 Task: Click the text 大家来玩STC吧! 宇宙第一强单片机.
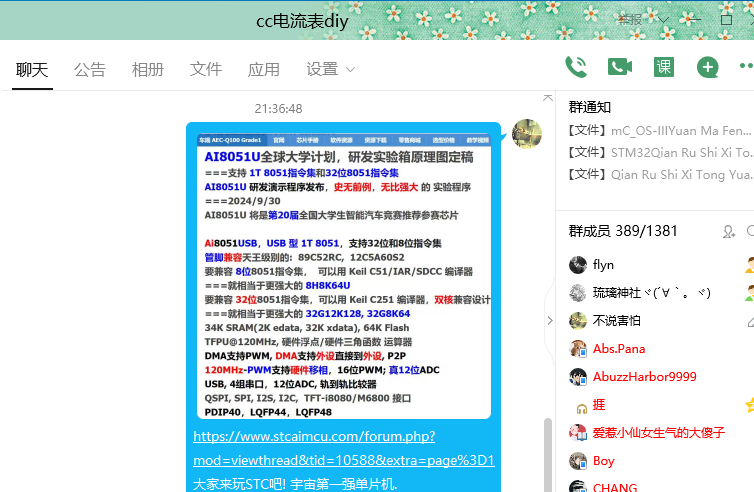click(x=295, y=484)
